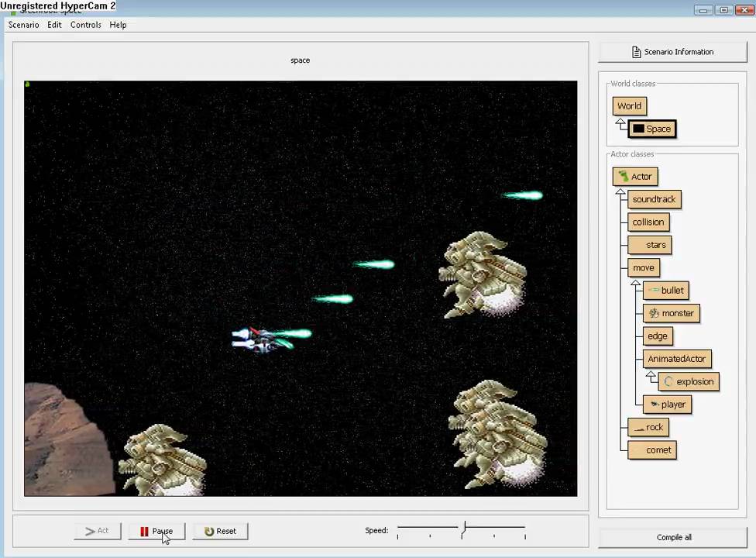The width and height of the screenshot is (756, 558).
Task: Select the Actor class box
Action: point(635,177)
